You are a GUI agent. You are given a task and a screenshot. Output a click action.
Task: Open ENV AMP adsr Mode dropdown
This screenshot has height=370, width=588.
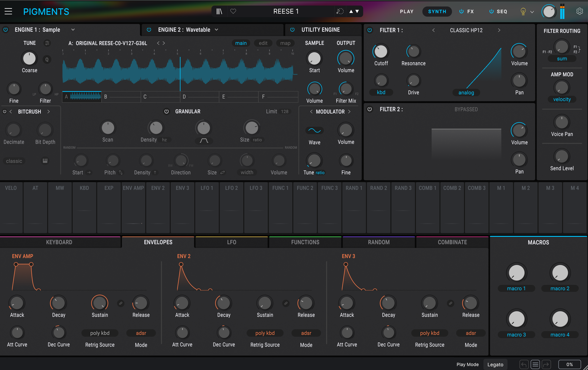[x=141, y=333]
